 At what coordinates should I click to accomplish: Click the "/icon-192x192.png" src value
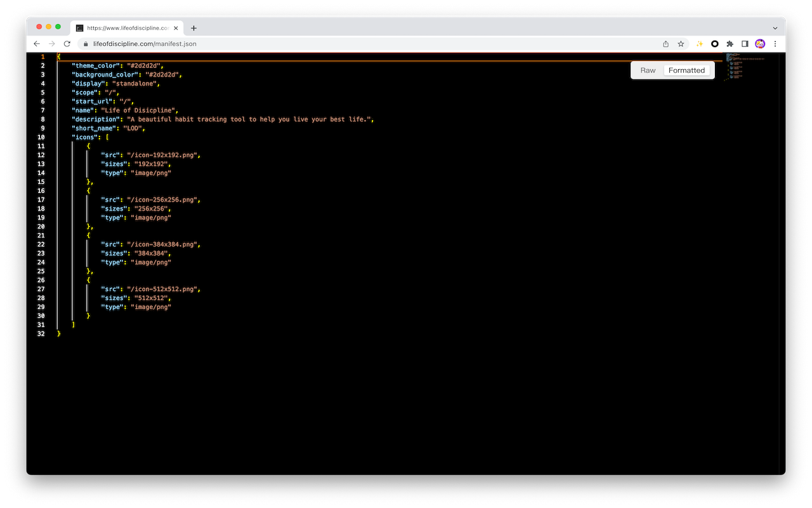[162, 154]
